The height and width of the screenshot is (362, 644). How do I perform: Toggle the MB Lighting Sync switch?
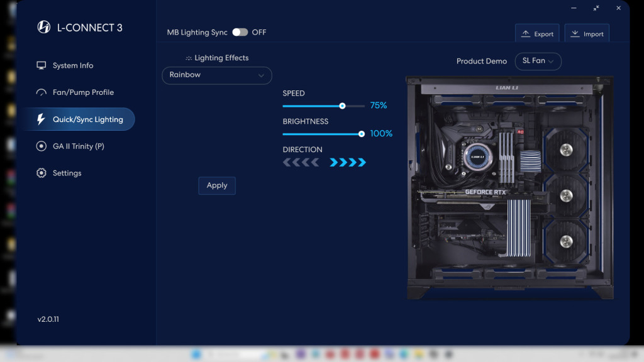(x=240, y=32)
